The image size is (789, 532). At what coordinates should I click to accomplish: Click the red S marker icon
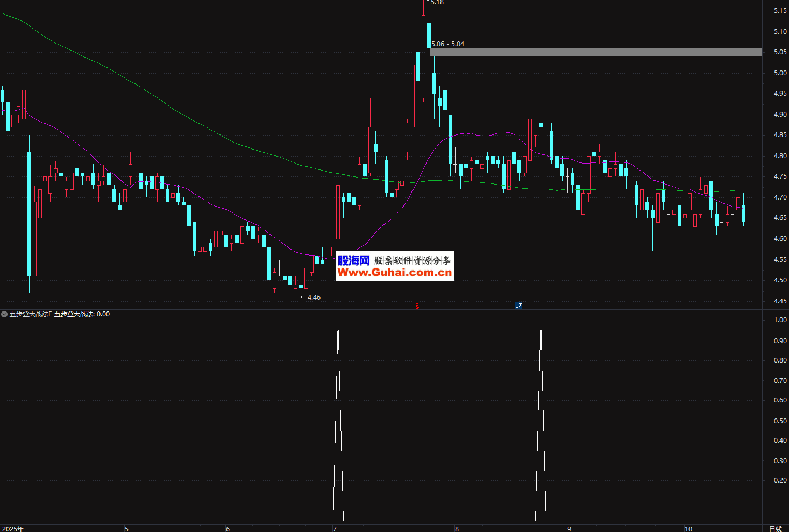[x=417, y=306]
